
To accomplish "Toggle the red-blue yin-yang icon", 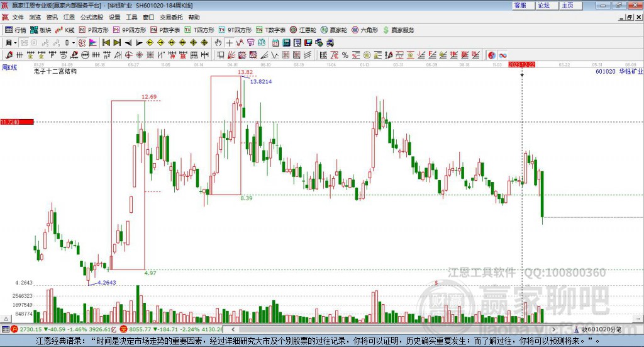I will tap(492, 55).
